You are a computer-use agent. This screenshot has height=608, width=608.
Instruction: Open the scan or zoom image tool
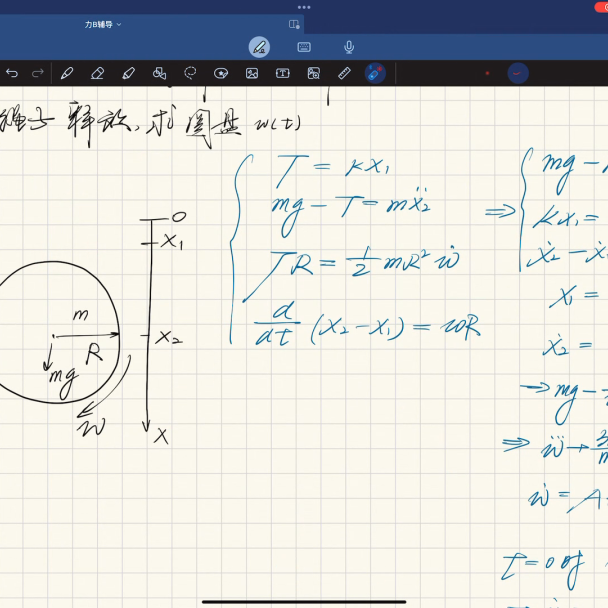pyautogui.click(x=314, y=73)
